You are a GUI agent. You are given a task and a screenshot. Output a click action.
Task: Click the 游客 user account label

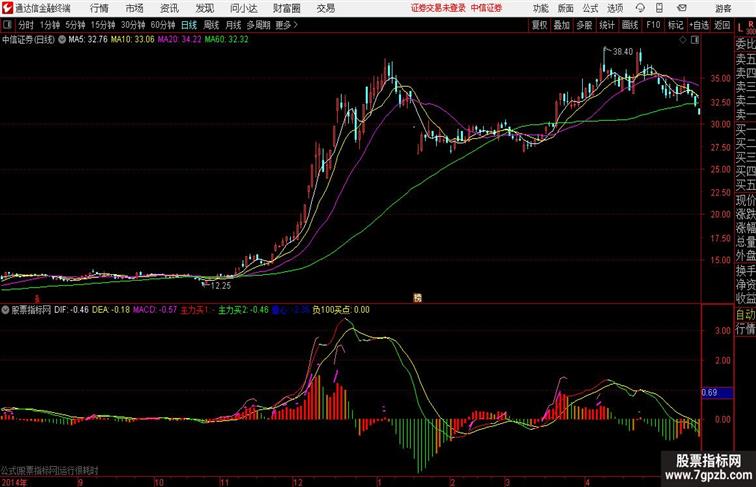tap(723, 9)
